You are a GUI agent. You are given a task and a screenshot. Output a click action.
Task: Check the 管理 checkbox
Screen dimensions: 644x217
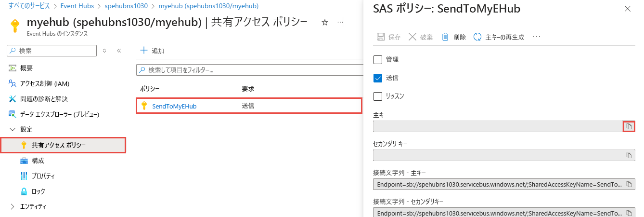[378, 60]
